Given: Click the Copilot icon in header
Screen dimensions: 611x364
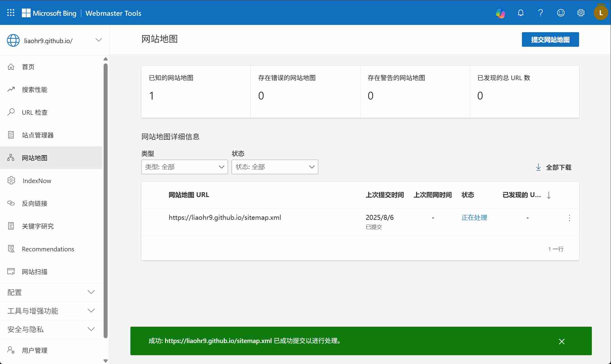Looking at the screenshot, I should [500, 13].
